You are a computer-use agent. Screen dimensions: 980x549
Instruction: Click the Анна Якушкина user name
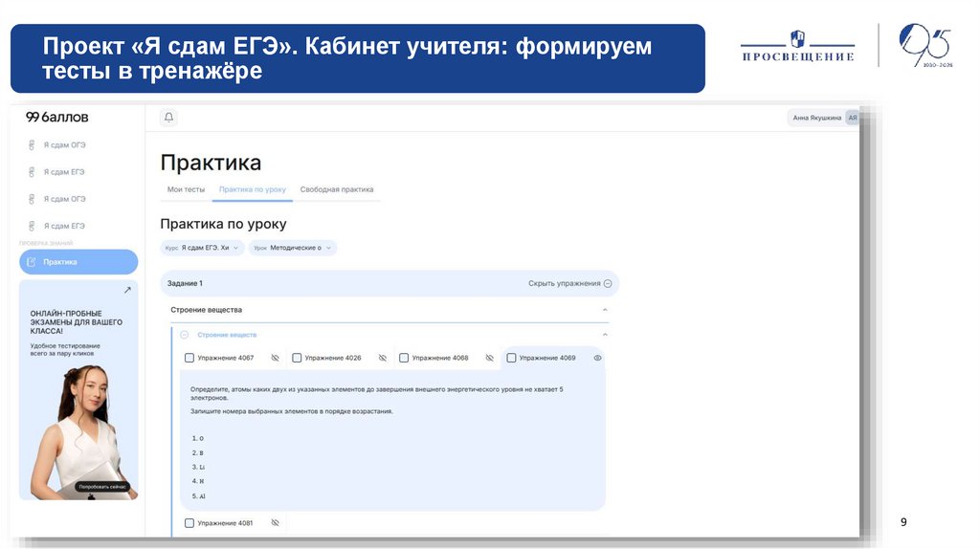pos(817,118)
